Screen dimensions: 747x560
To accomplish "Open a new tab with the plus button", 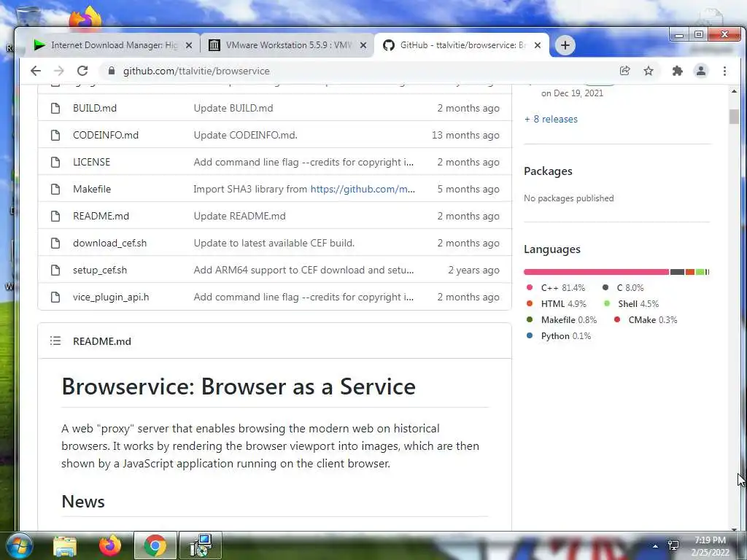I will 565,45.
